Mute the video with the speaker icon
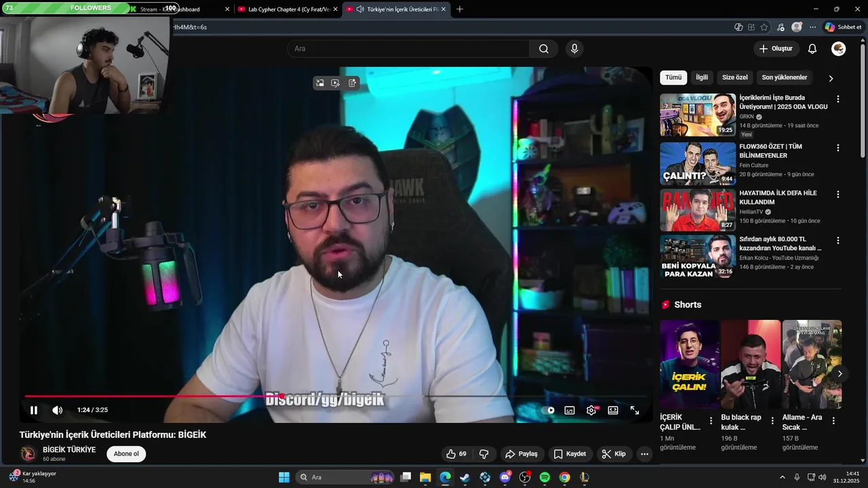The image size is (868, 488). tap(58, 410)
